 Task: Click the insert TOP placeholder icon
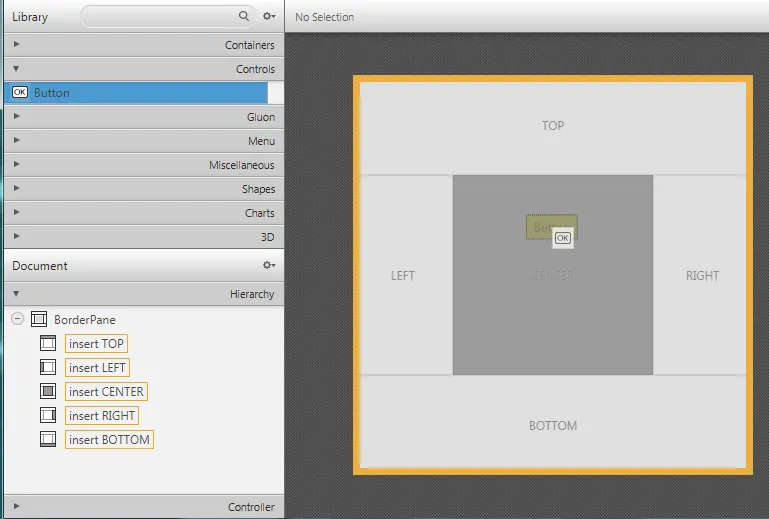tap(48, 344)
